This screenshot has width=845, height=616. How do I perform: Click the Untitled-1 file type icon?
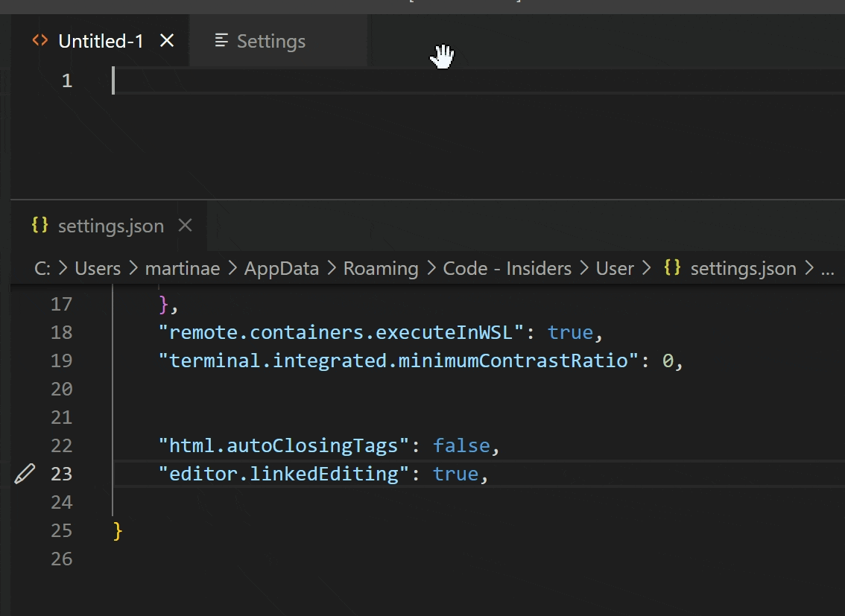click(x=40, y=41)
